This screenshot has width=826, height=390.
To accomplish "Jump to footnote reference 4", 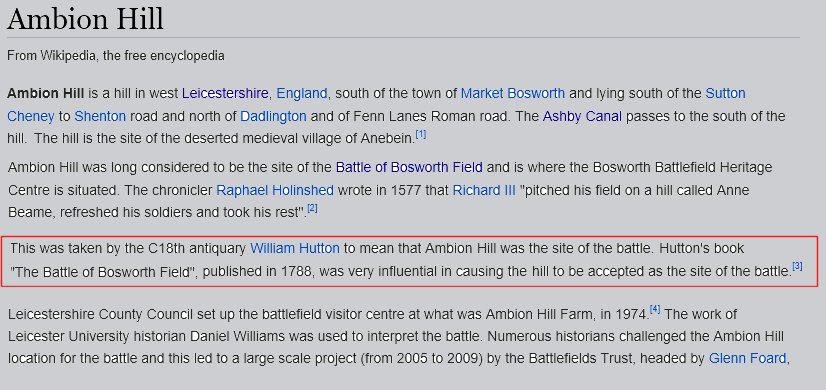I will click(655, 309).
